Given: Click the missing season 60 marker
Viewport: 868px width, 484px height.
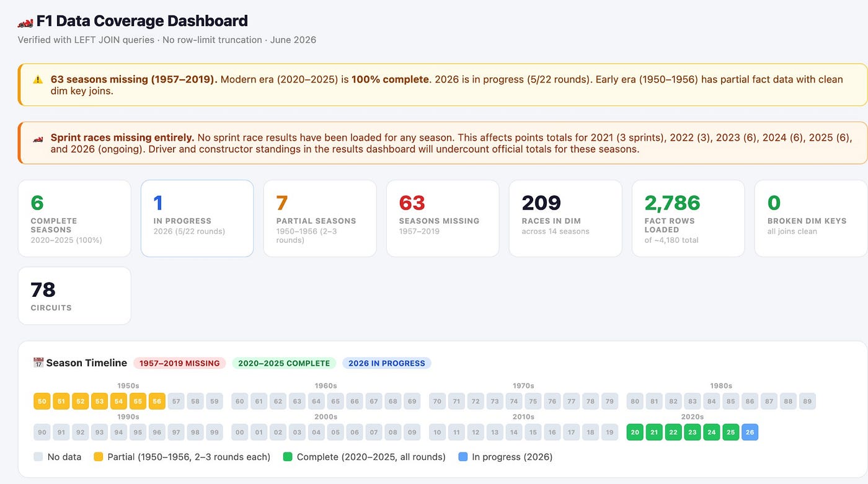Looking at the screenshot, I should pyautogui.click(x=240, y=401).
